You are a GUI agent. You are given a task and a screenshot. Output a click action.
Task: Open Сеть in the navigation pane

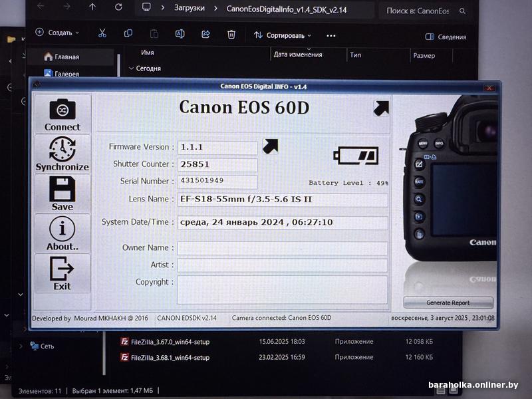[42, 346]
